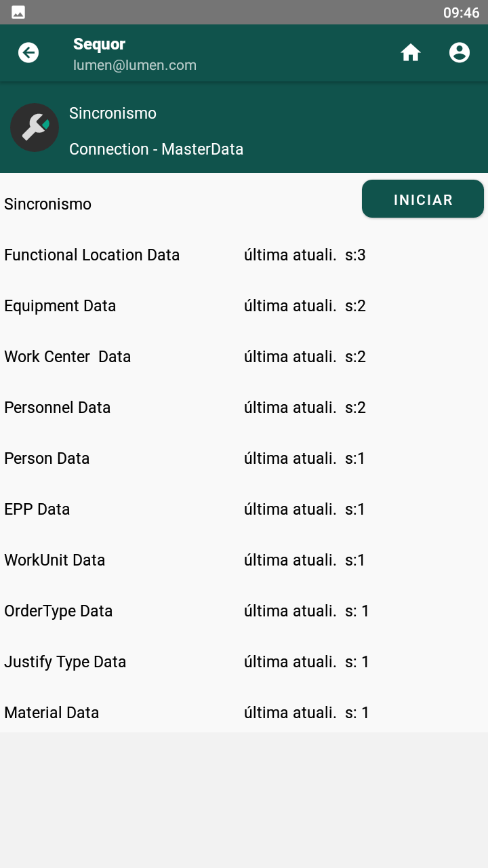The image size is (488, 868).
Task: Open the user profile icon
Action: point(460,53)
